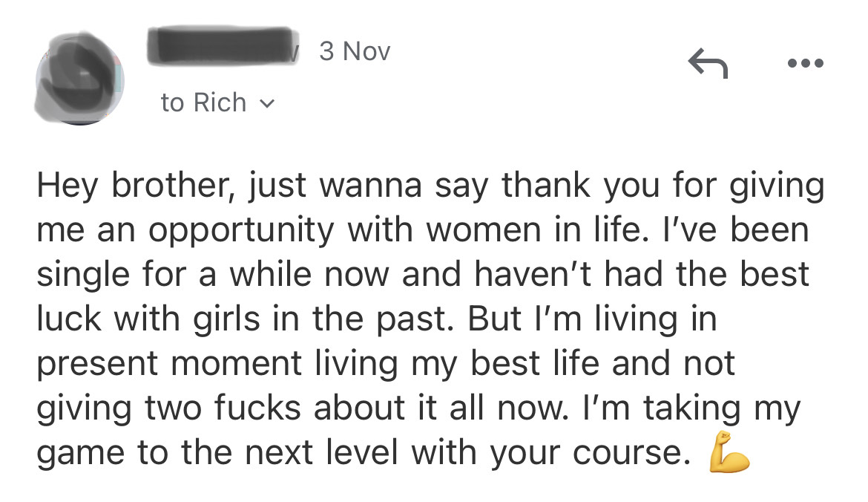Click the words "luck with girls"
The width and height of the screenshot is (868, 502).
pyautogui.click(x=148, y=320)
